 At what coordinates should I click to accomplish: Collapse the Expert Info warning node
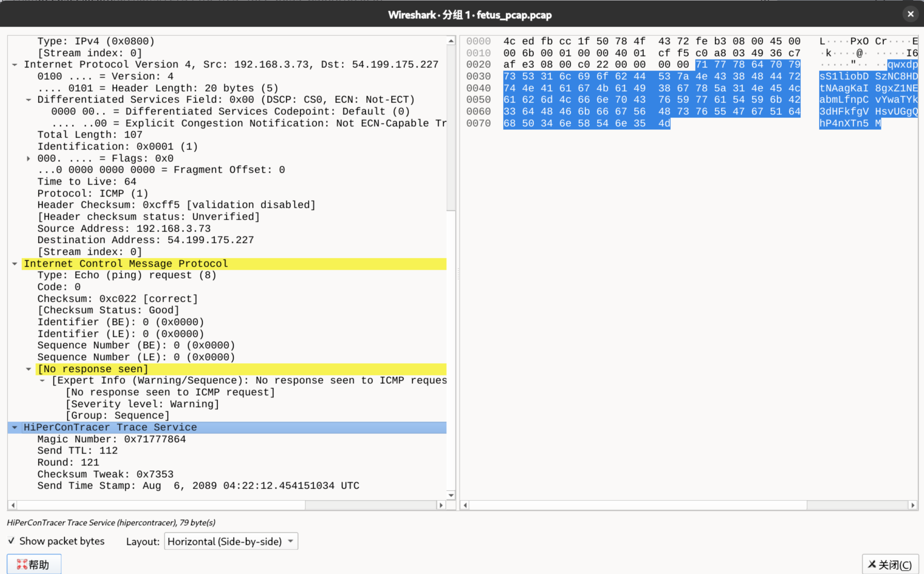pyautogui.click(x=42, y=381)
